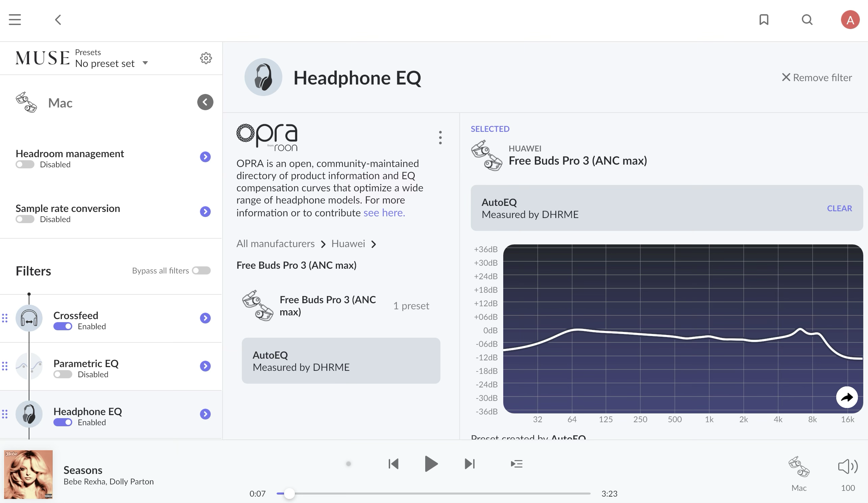Screen dimensions: 868x503
Task: Click Remove filter
Action: pyautogui.click(x=817, y=77)
